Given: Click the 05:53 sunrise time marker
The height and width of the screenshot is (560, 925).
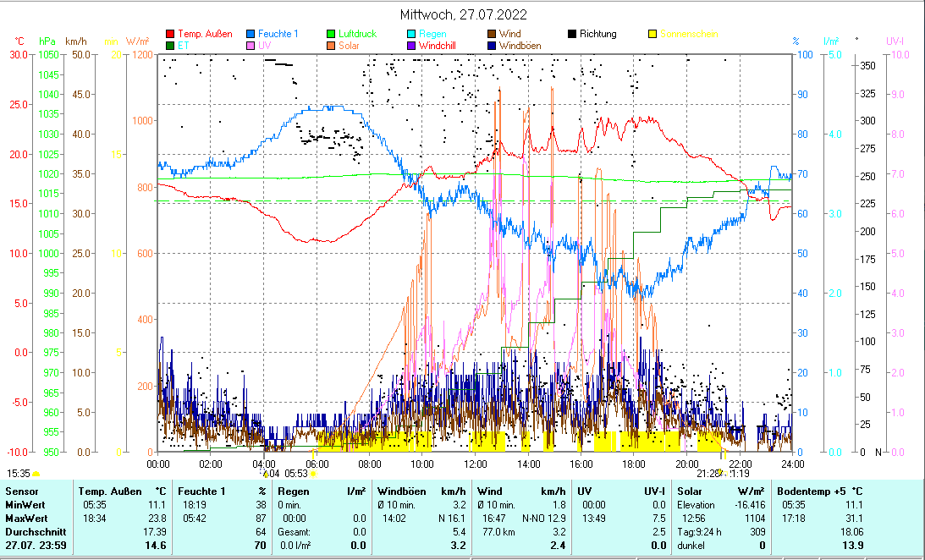Looking at the screenshot, I should pyautogui.click(x=295, y=474).
